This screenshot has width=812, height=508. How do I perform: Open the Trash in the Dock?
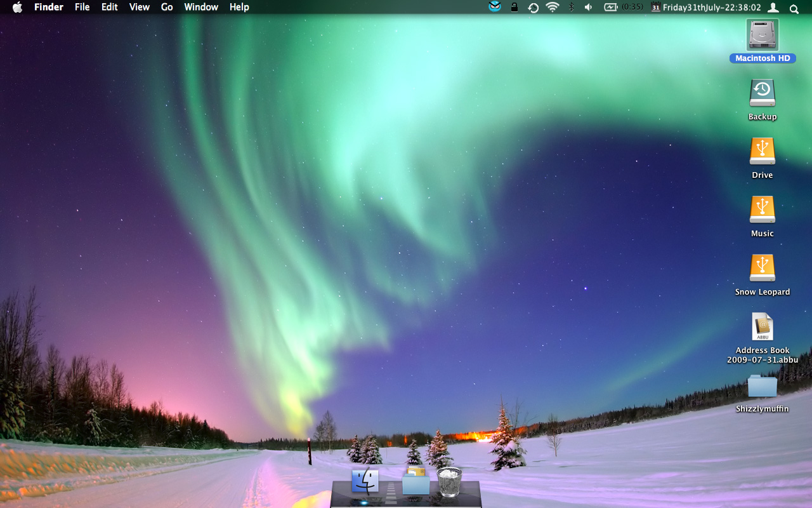450,482
